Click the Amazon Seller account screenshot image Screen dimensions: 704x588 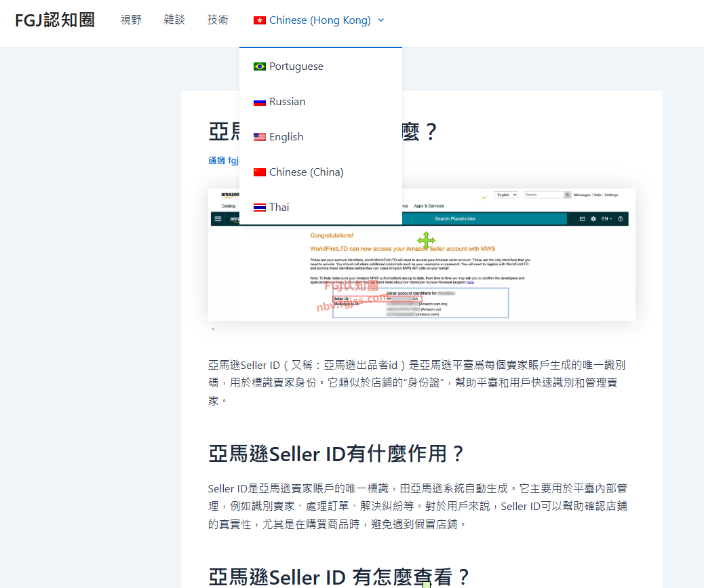pyautogui.click(x=515, y=271)
